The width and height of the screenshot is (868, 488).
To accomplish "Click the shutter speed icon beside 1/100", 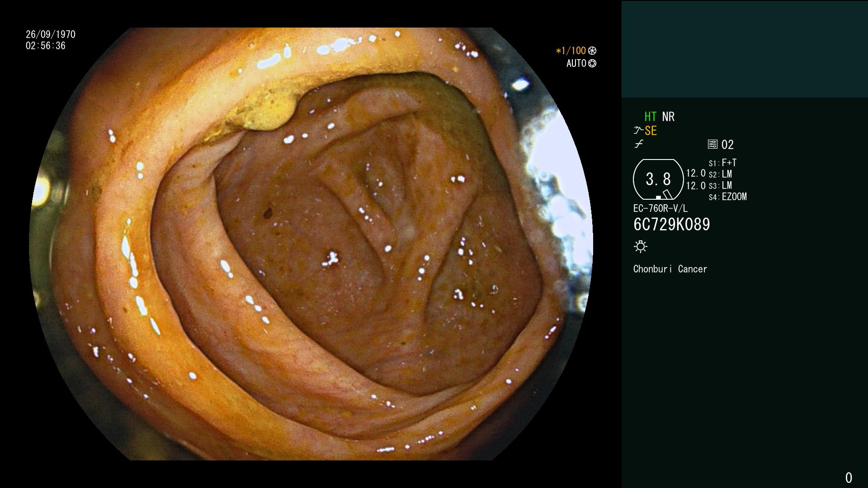I will (592, 51).
